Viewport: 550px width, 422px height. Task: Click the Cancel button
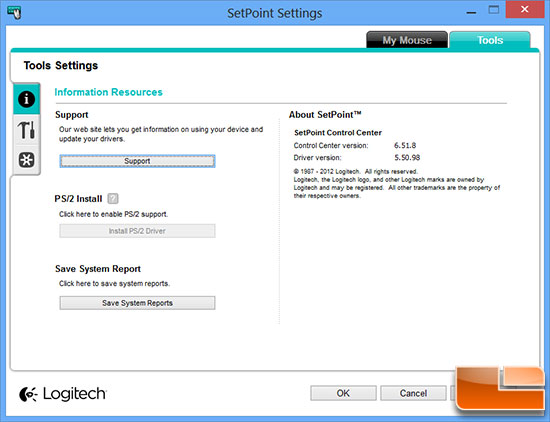click(413, 393)
